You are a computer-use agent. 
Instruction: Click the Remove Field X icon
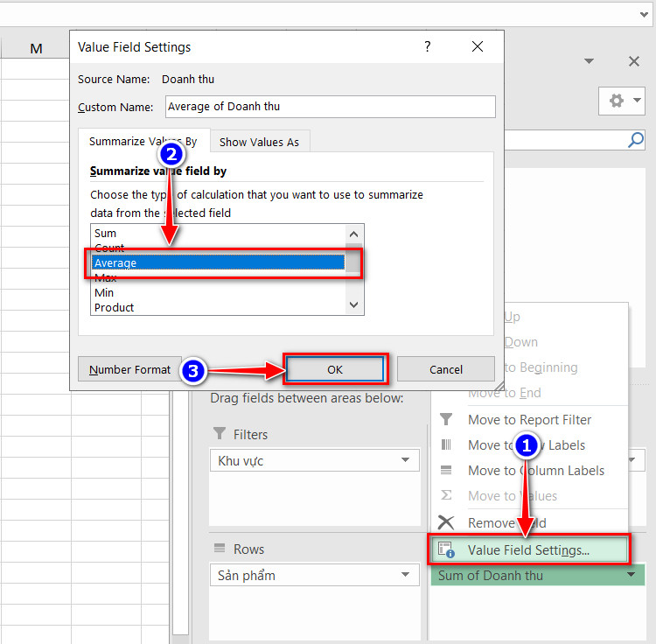coord(446,522)
